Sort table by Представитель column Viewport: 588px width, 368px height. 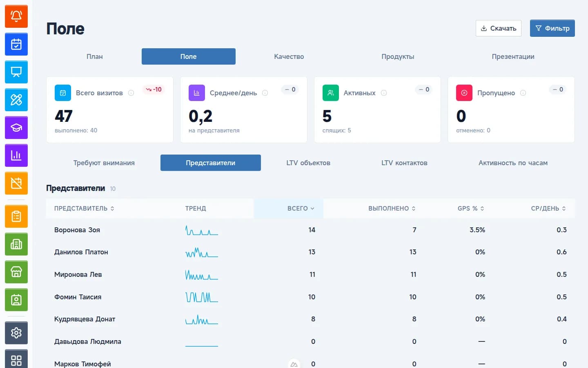coord(84,209)
